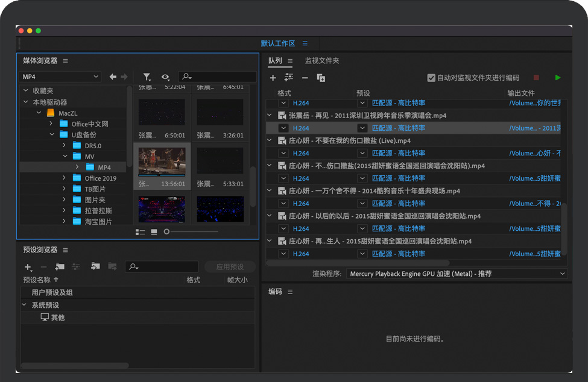The height and width of the screenshot is (382, 588).
Task: Click the duplicate icon in queue toolbar
Action: (321, 78)
